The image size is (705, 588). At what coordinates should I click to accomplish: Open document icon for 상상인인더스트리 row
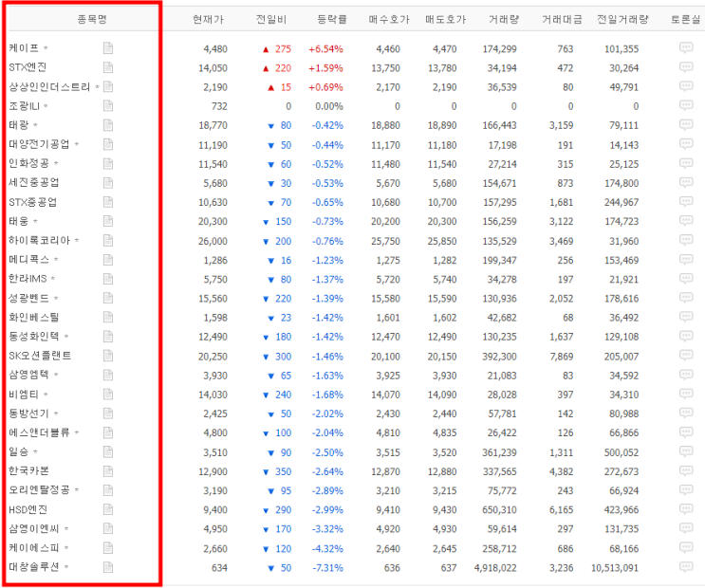tap(108, 86)
